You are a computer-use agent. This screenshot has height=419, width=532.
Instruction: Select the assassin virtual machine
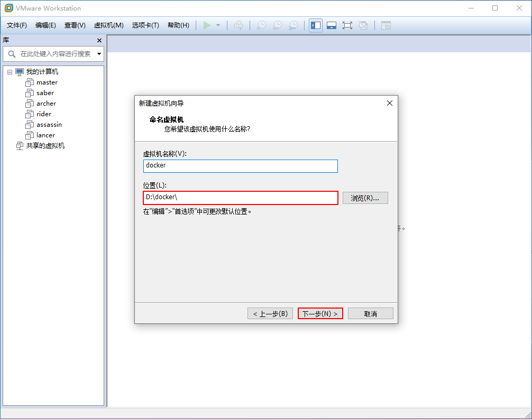(x=49, y=125)
